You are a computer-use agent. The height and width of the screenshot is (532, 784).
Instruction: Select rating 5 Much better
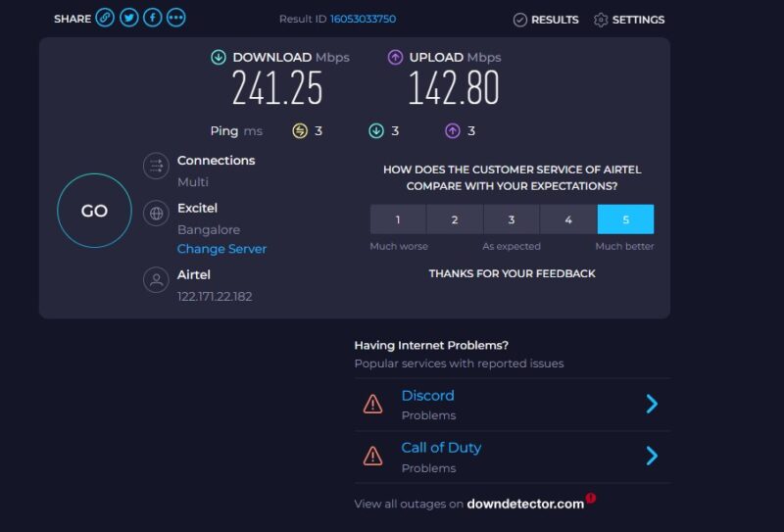pos(625,219)
